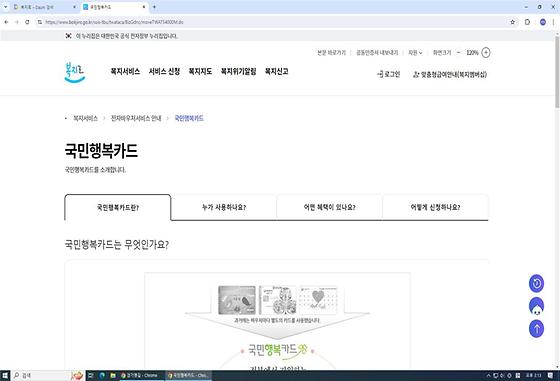Click the 국민행복카드 Chrome taskbar button

189,375
